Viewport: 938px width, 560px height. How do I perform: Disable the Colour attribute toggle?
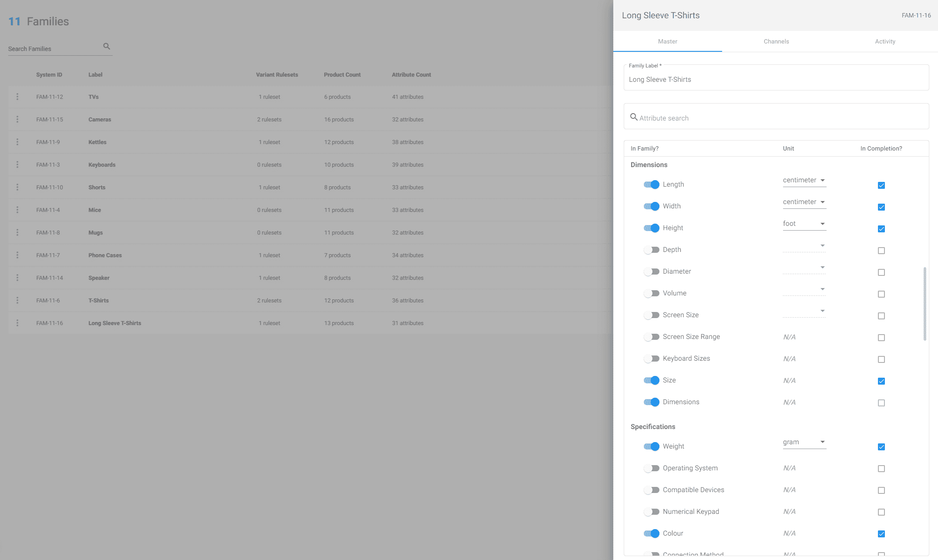pos(652,533)
